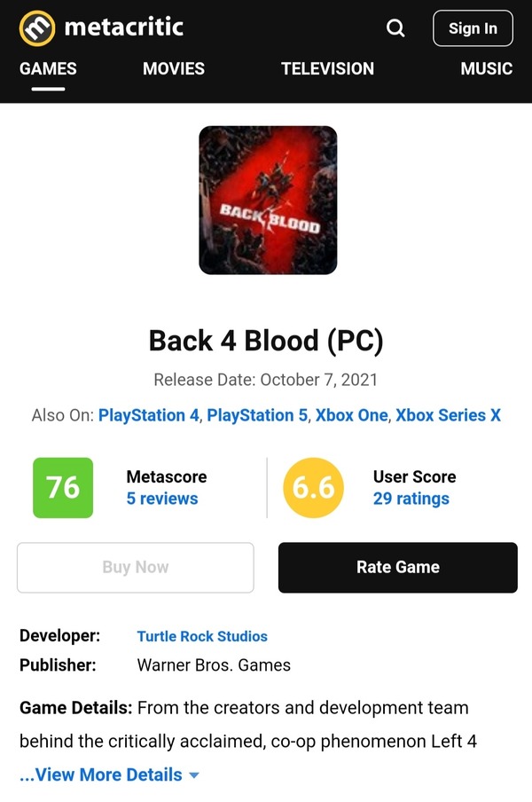The image size is (532, 802).
Task: Click the green 76 Metascore badge
Action: pyautogui.click(x=63, y=487)
